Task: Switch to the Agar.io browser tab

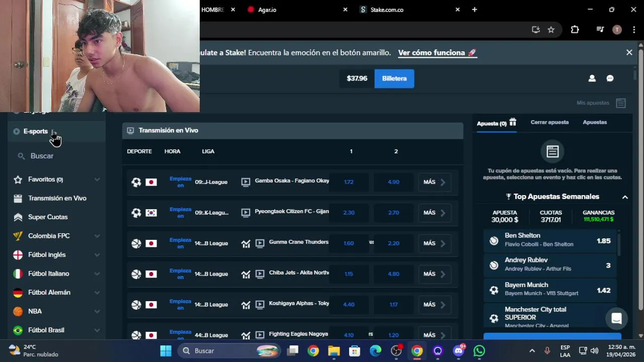Action: pyautogui.click(x=297, y=10)
